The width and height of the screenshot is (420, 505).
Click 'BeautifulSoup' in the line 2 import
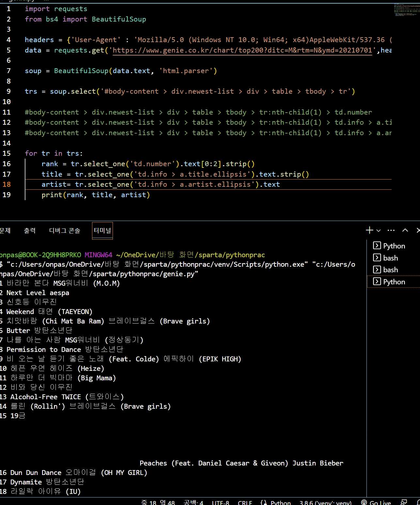coord(119,19)
